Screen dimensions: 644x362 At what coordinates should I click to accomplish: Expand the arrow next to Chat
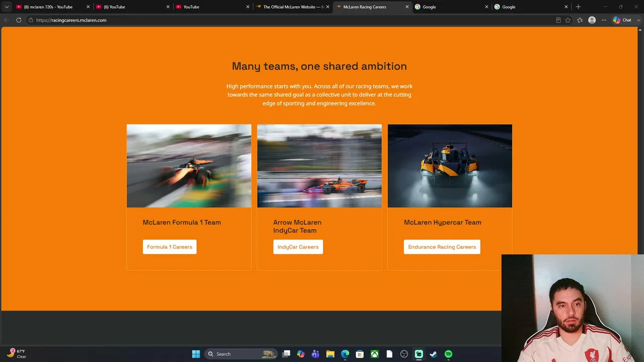coord(638,20)
